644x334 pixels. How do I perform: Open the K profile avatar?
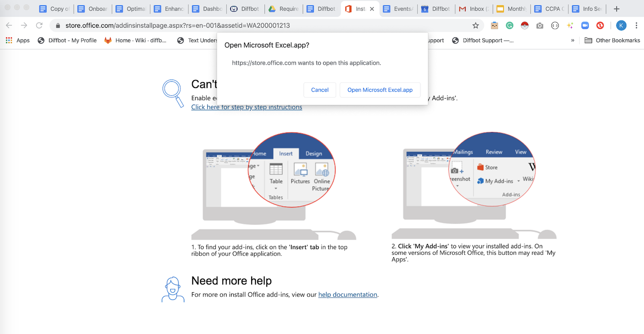pyautogui.click(x=621, y=26)
